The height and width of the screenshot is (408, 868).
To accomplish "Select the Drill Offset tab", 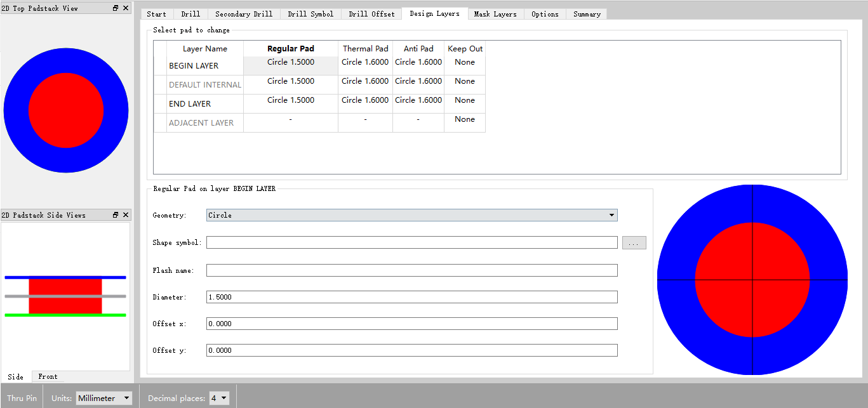I will coord(371,14).
